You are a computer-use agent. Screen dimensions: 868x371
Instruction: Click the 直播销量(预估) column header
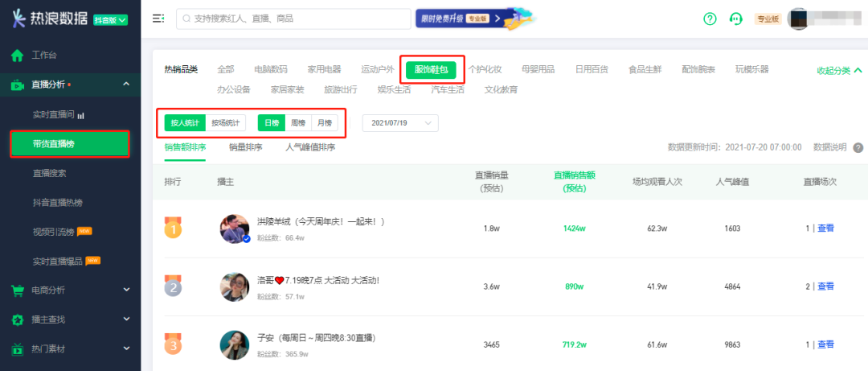click(492, 181)
